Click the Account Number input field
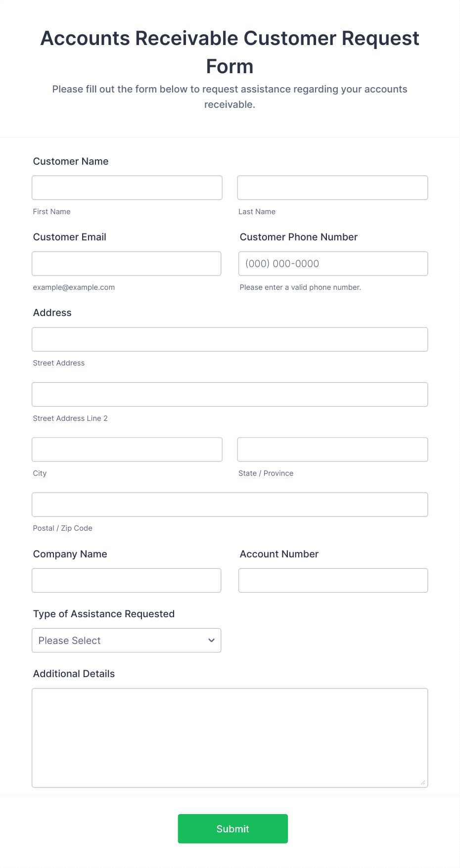 coord(332,580)
